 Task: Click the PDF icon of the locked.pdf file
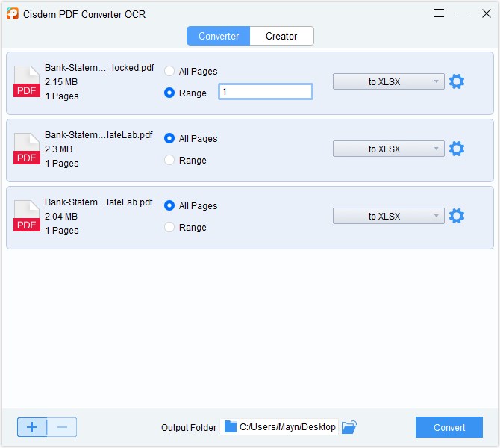(x=26, y=81)
